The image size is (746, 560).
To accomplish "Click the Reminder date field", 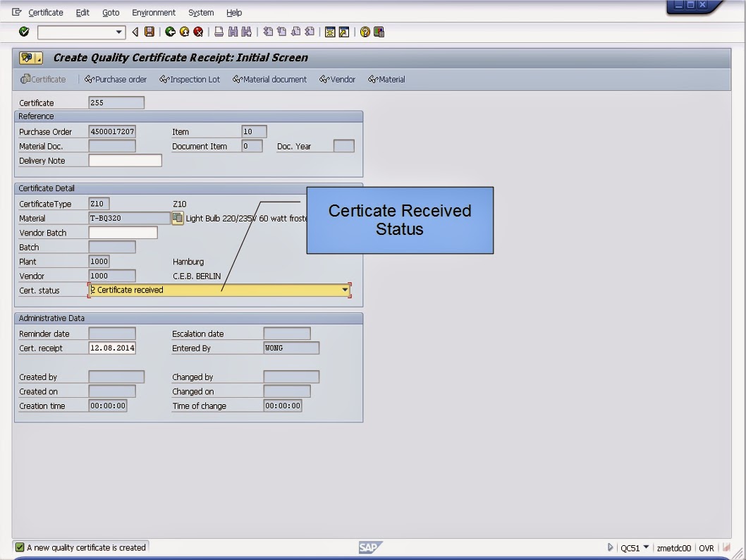I will (112, 334).
